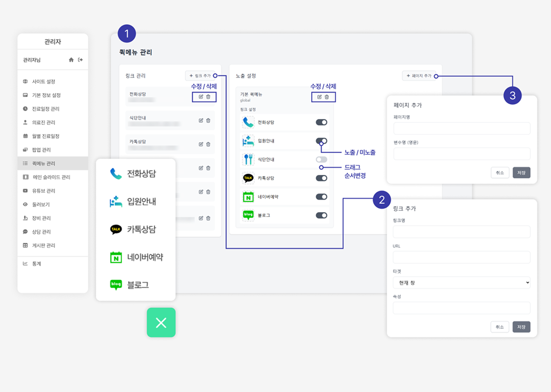Click blog thumbnail in 링크 설정 list
Viewport: 551px width, 392px height.
coord(248,215)
